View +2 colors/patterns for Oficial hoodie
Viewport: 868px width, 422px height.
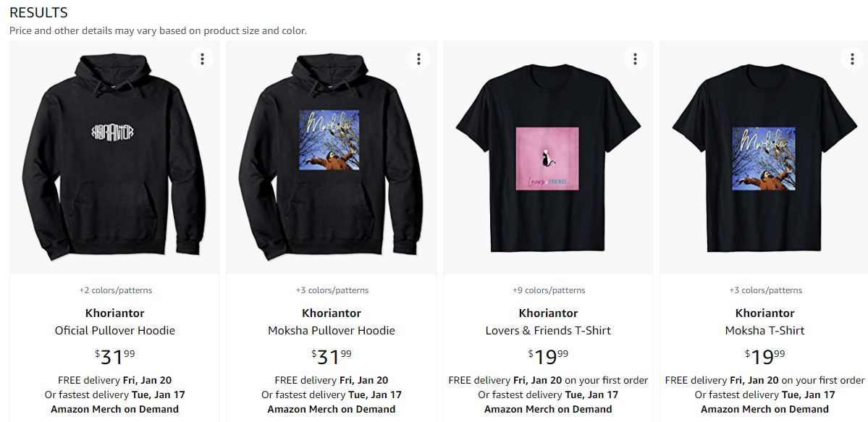(x=115, y=290)
